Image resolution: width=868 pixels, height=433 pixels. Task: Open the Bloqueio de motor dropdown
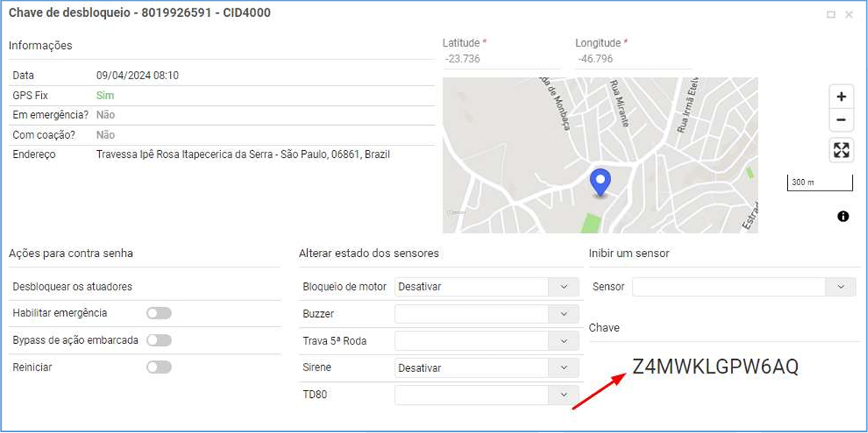pos(564,287)
